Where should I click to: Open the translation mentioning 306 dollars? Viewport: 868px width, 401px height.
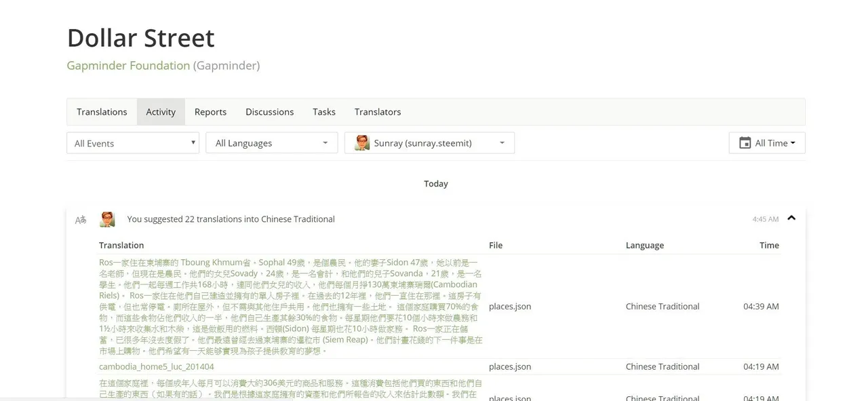(x=291, y=389)
